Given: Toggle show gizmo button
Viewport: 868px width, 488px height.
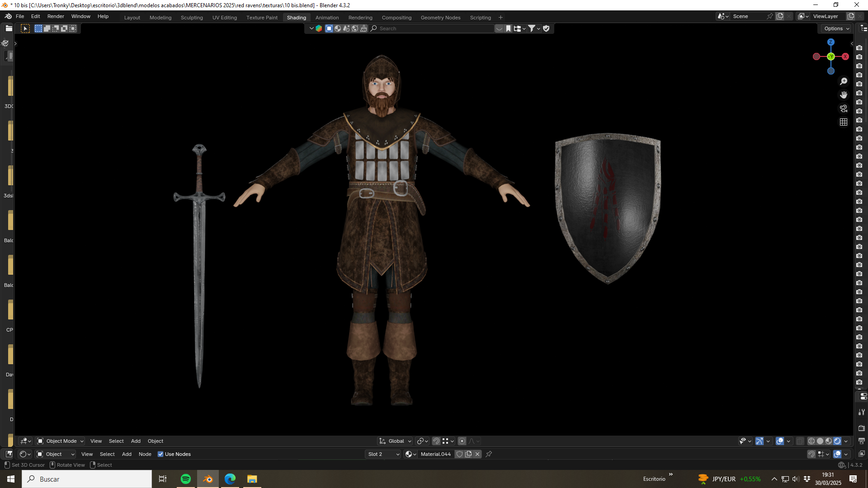Looking at the screenshot, I should click(x=759, y=441).
